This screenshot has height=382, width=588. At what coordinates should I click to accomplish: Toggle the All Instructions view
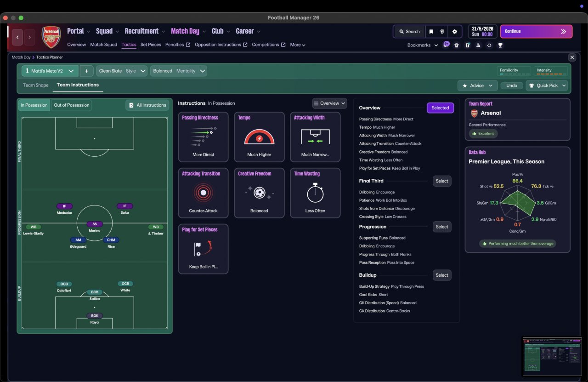tap(147, 105)
